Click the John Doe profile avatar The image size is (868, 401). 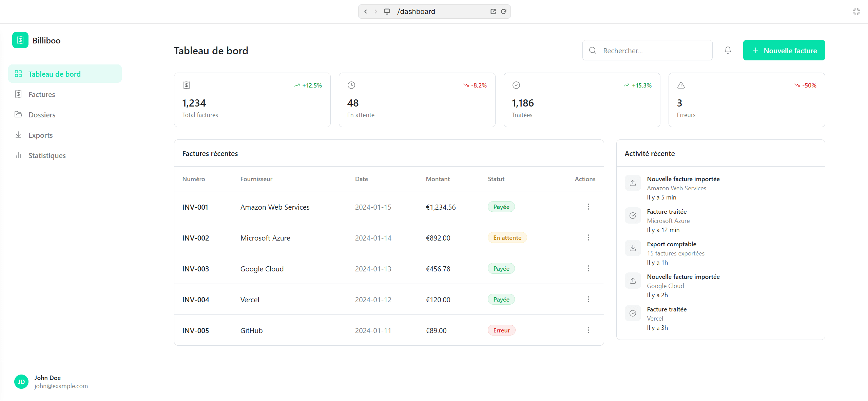point(21,381)
